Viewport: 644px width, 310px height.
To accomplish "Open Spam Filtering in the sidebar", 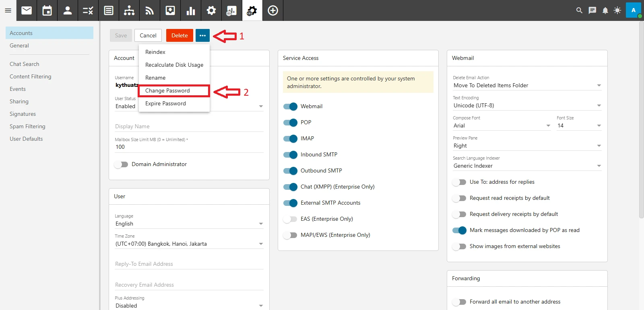I will tap(27, 126).
